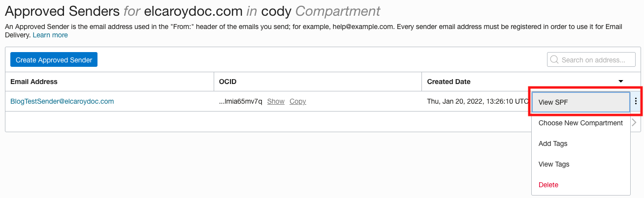Screen dimensions: 644x198
Task: Click the truncated OCID text ...lmia65mv7q
Action: click(240, 101)
